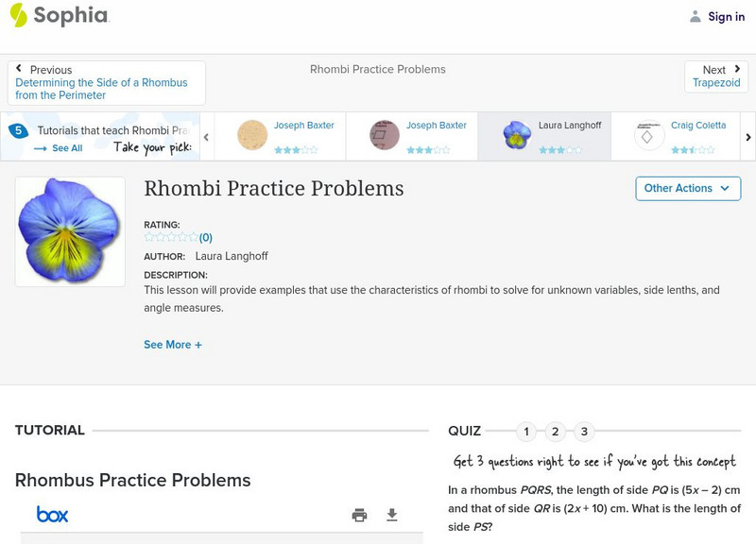
Task: Select Craig Coletta's tutorial tab
Action: coord(676,136)
